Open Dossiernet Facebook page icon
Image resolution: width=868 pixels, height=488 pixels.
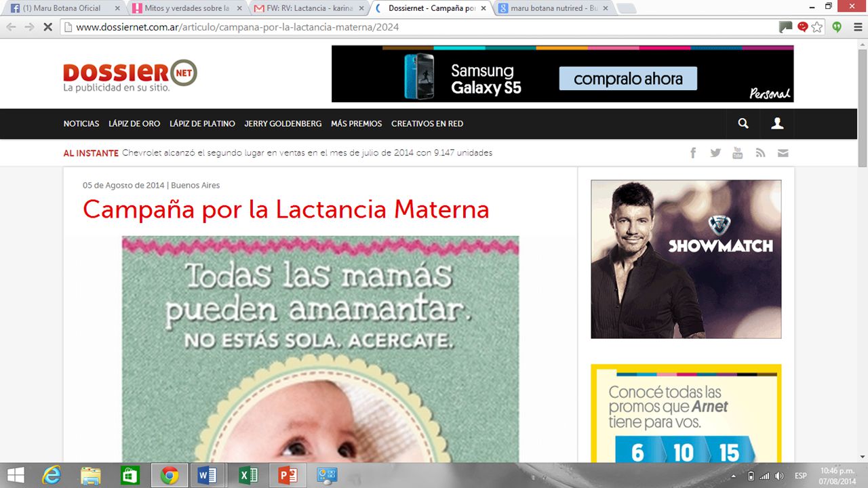pos(693,153)
